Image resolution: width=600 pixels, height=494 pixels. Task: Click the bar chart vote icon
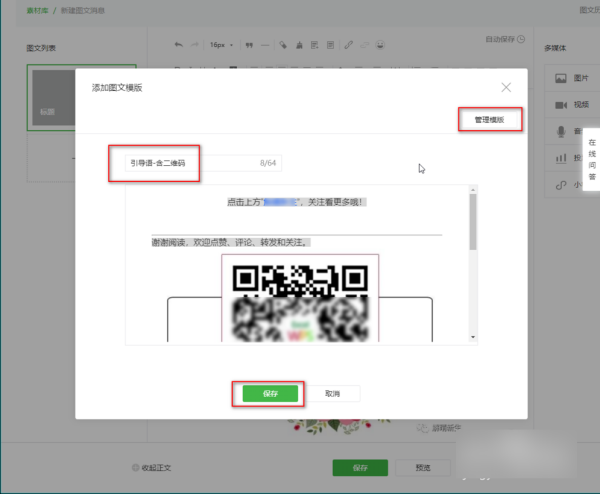click(561, 158)
